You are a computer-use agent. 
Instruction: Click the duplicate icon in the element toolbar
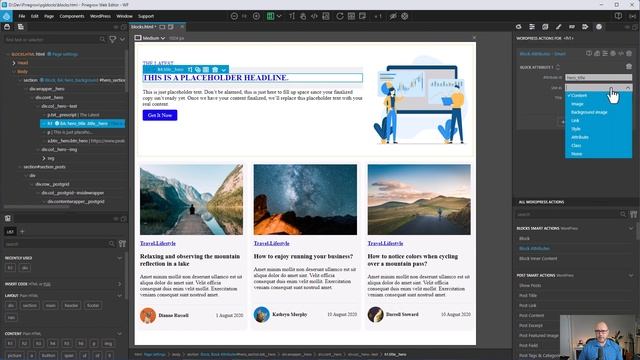pos(198,70)
